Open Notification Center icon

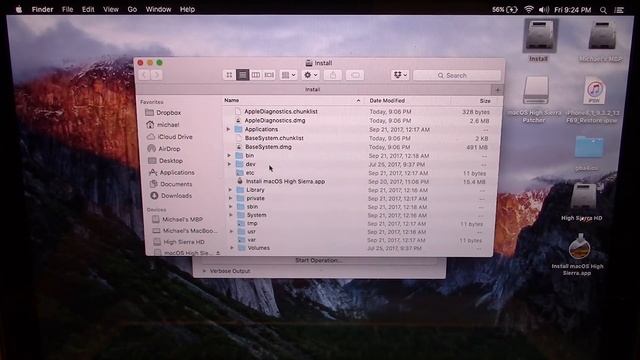620,10
